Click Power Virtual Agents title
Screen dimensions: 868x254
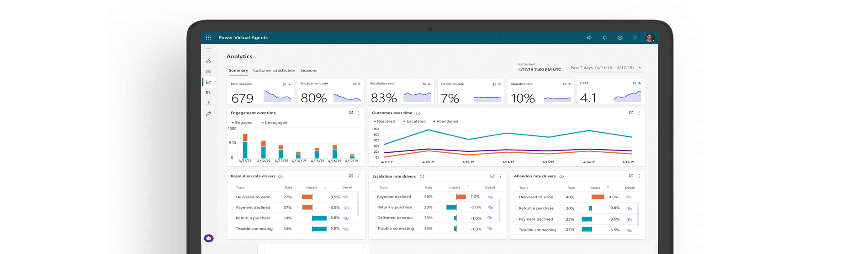click(243, 38)
